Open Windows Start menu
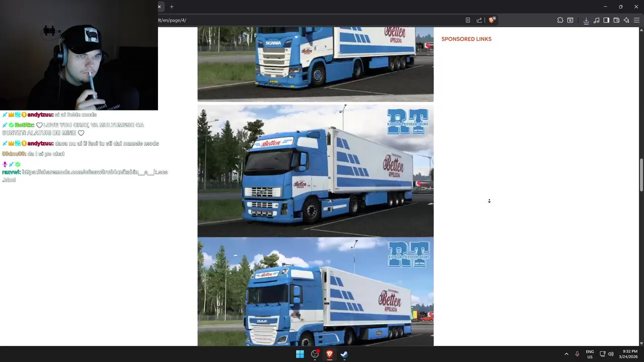The height and width of the screenshot is (362, 644). pyautogui.click(x=300, y=354)
